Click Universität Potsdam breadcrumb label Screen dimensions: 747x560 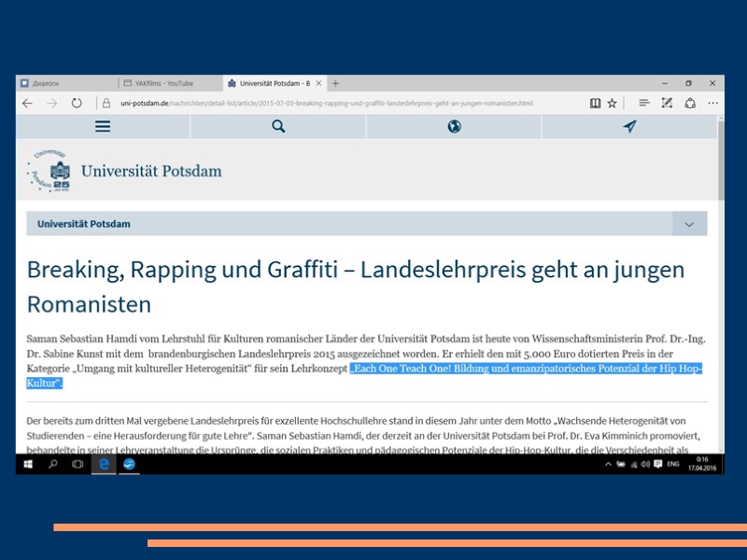[x=84, y=224]
